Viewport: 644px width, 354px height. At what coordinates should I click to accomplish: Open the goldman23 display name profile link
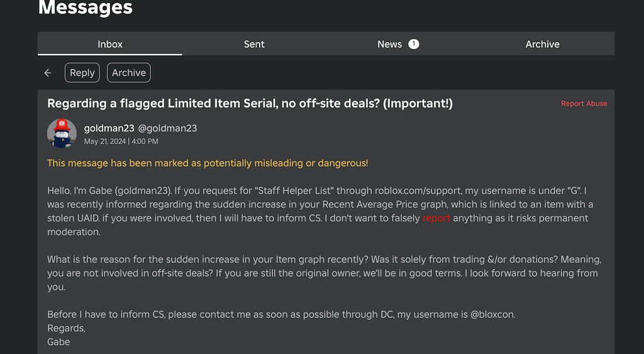click(109, 128)
